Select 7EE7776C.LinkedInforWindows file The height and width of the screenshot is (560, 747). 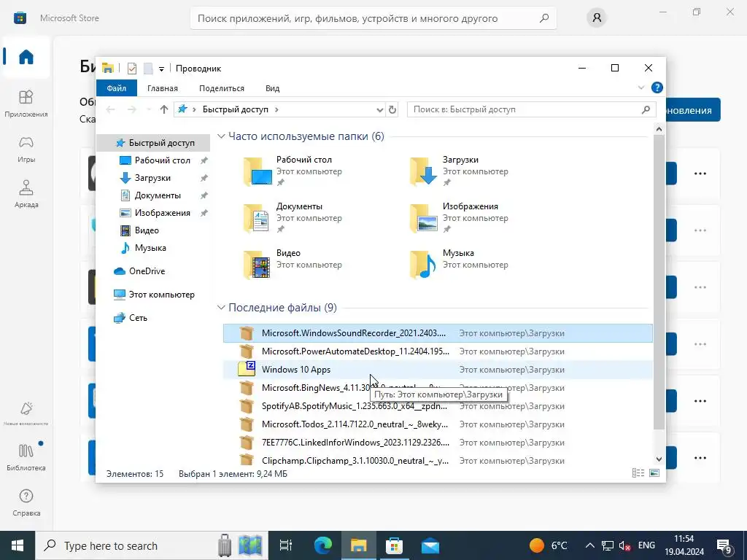tap(438, 443)
